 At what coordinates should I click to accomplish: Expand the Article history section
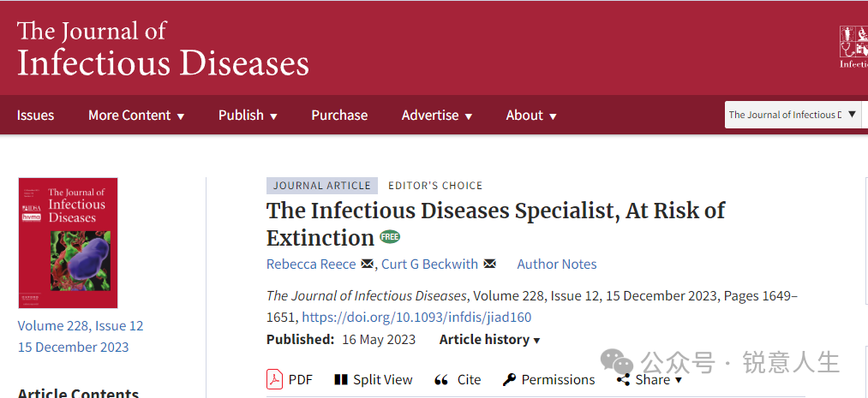pos(489,340)
